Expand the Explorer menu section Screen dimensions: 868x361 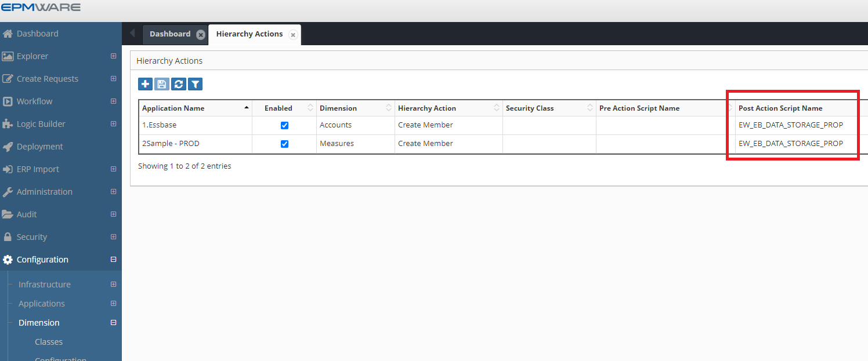(x=113, y=56)
